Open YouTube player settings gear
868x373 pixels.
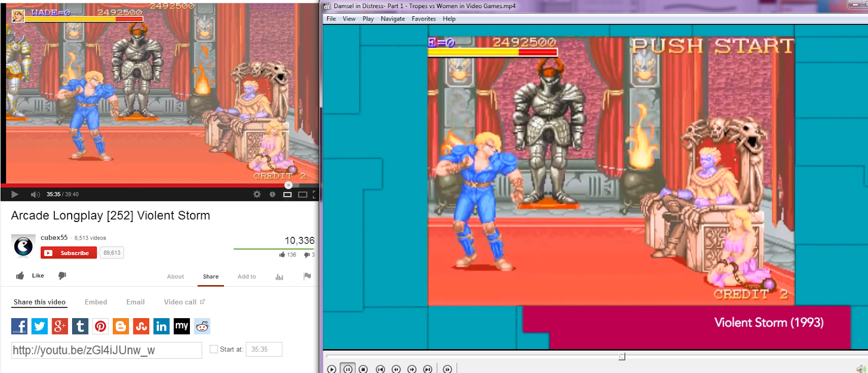[257, 194]
